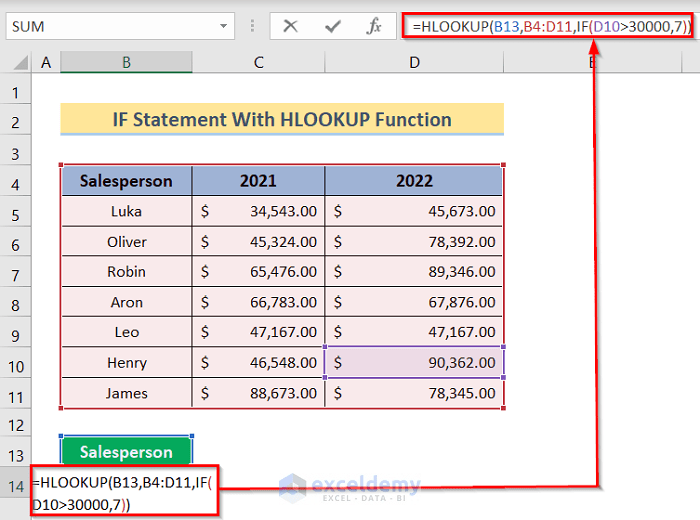The height and width of the screenshot is (520, 700).
Task: Open the Name Box dropdown arrow
Action: pos(223,26)
